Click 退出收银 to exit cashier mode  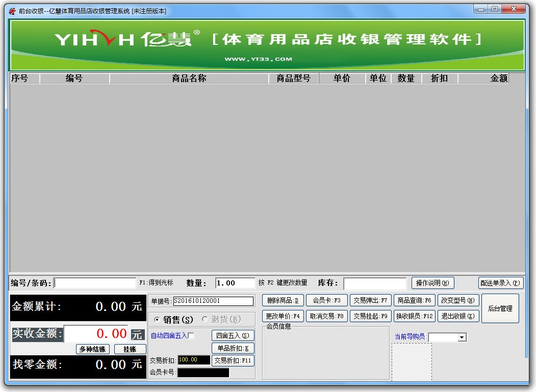458,316
